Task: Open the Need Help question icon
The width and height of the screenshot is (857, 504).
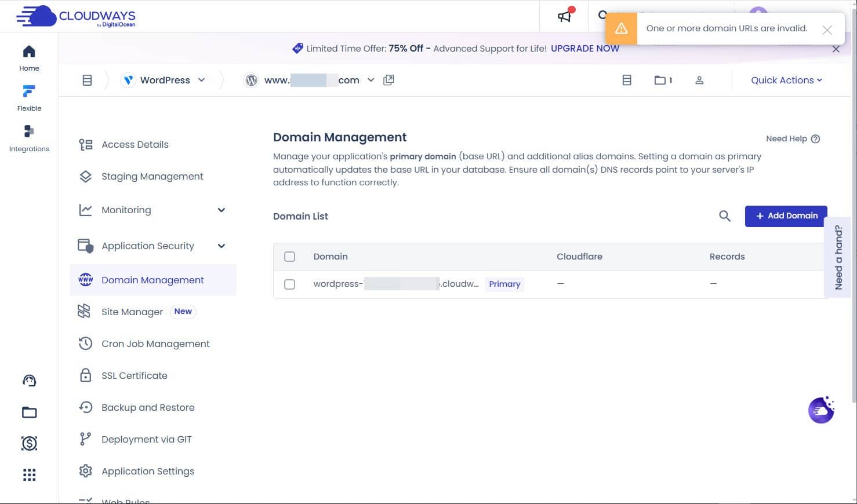Action: click(x=815, y=138)
